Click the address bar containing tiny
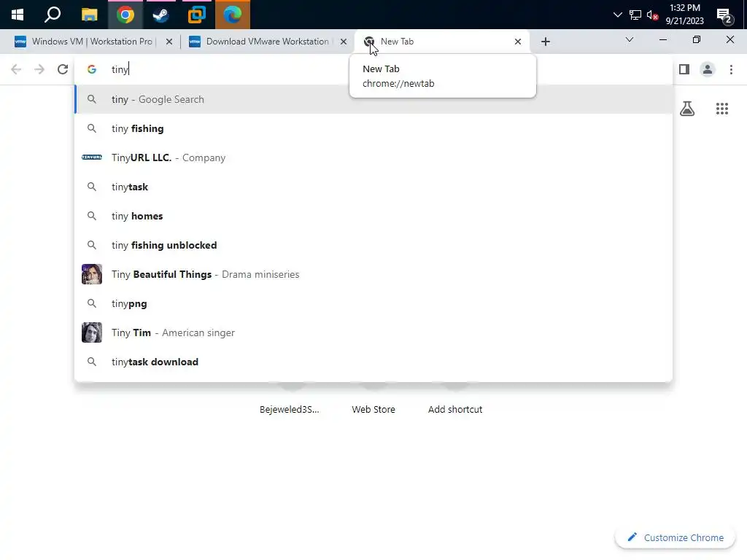This screenshot has height=560, width=747. click(373, 69)
